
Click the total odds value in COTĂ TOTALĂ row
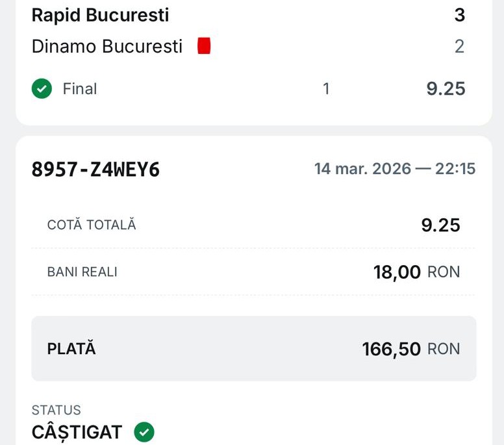pyautogui.click(x=440, y=225)
